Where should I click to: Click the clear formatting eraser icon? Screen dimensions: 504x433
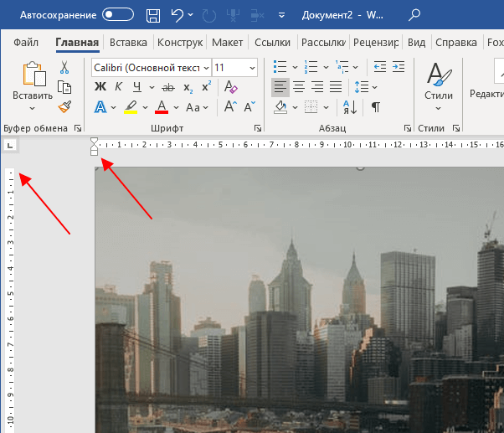(x=229, y=87)
